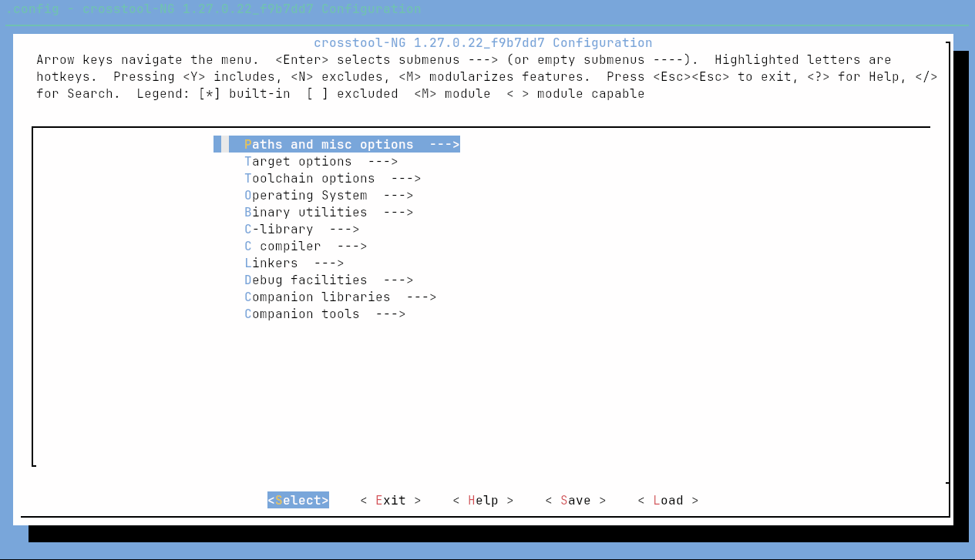The width and height of the screenshot is (975, 560).
Task: Click the Save button
Action: [x=576, y=500]
